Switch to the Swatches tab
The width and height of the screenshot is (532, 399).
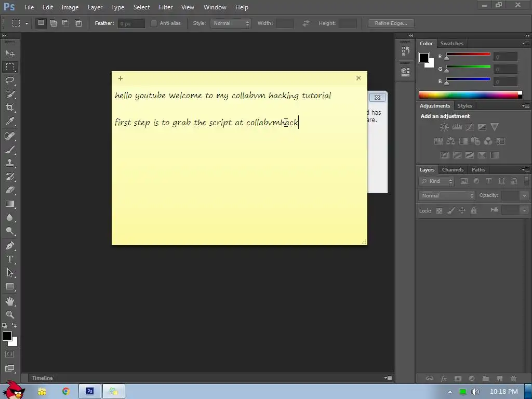(x=451, y=44)
